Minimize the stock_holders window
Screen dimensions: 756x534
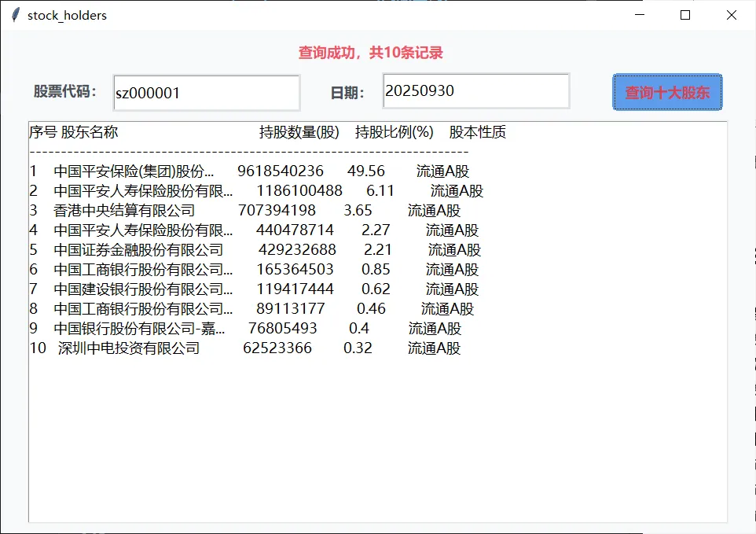point(640,15)
